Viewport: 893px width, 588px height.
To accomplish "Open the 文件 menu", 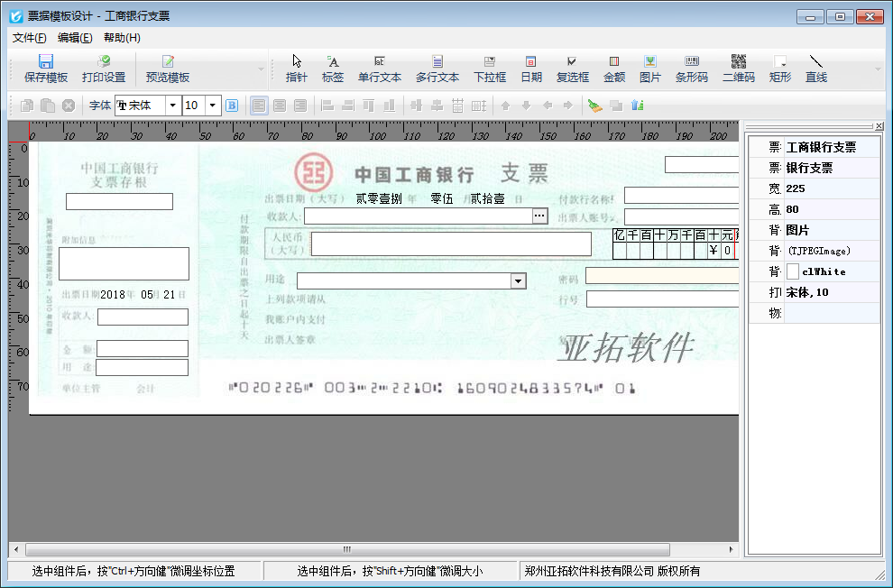I will click(x=28, y=38).
